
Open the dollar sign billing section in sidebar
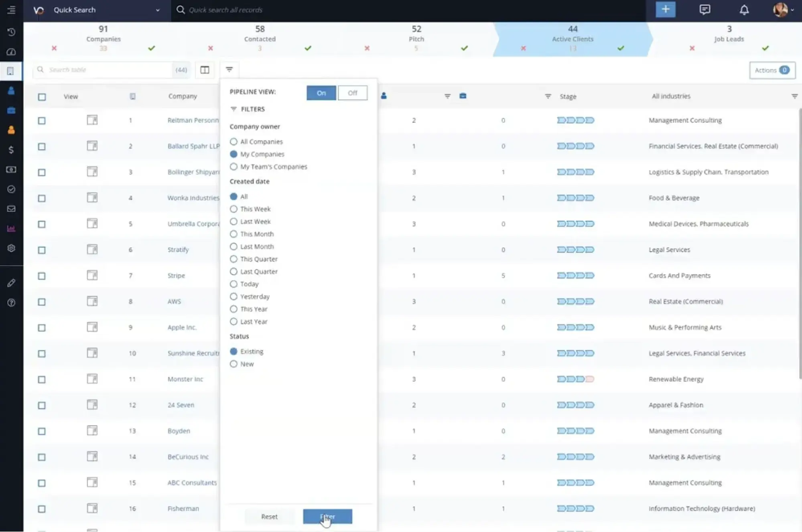[11, 150]
